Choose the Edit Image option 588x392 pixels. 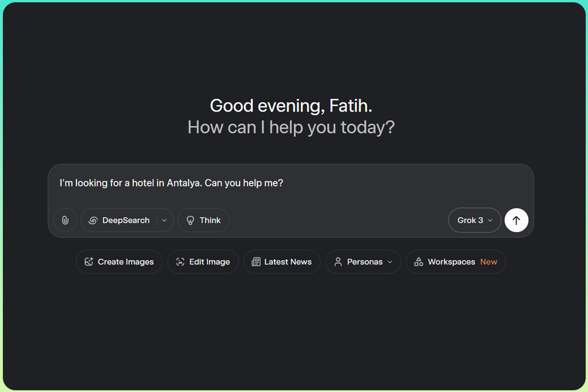pyautogui.click(x=203, y=262)
